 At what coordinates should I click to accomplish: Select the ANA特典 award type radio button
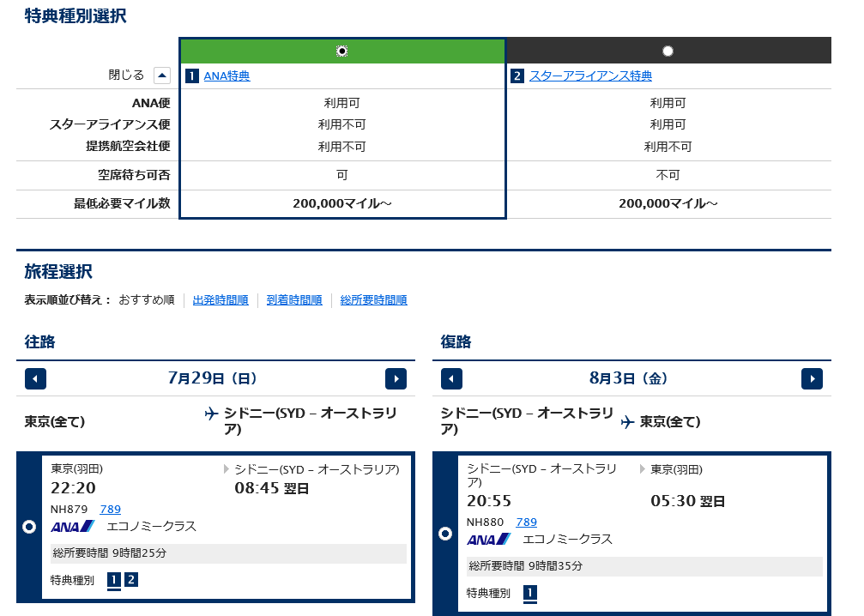(x=341, y=51)
